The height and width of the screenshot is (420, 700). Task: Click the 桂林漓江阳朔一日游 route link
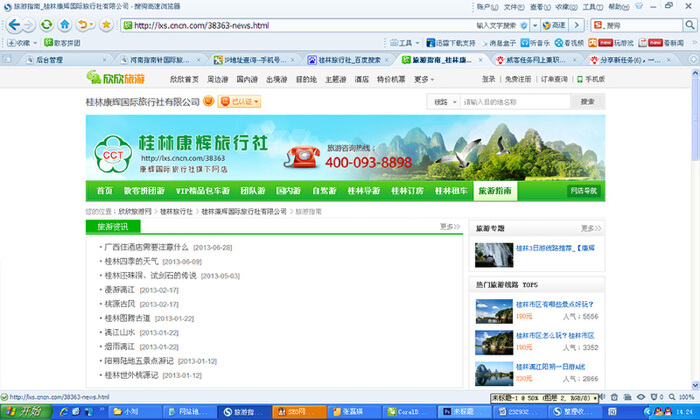click(550, 366)
